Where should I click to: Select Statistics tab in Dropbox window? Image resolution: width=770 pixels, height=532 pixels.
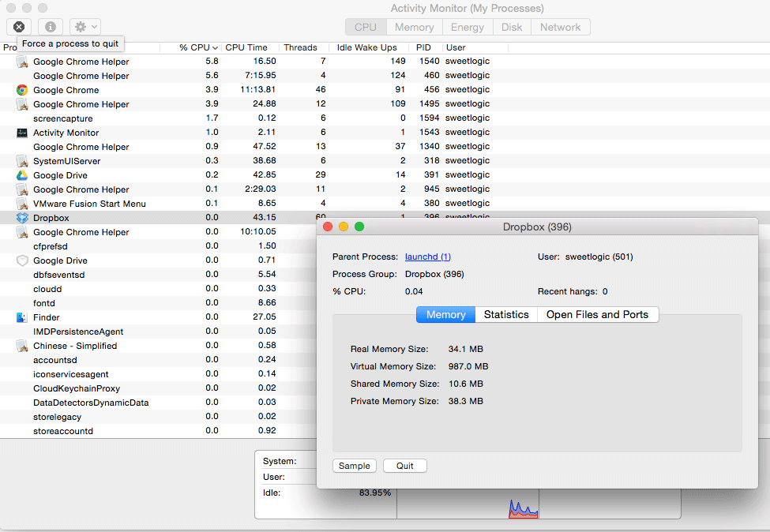pyautogui.click(x=506, y=315)
